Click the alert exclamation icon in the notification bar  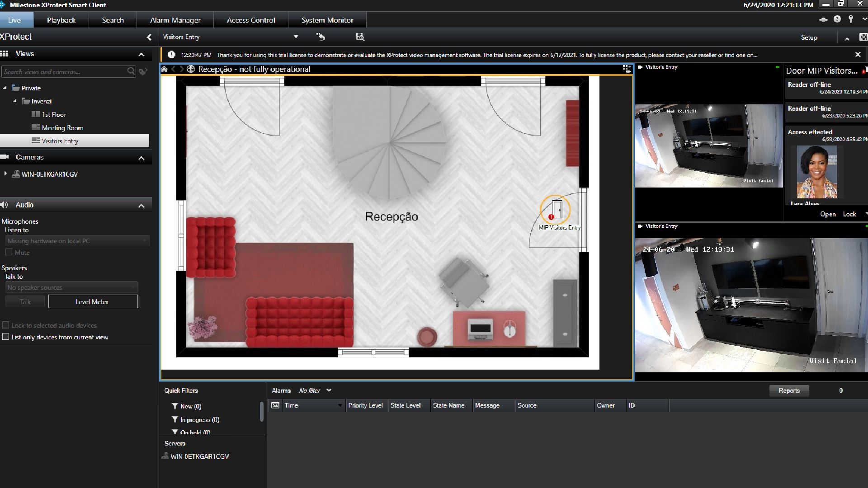[171, 55]
